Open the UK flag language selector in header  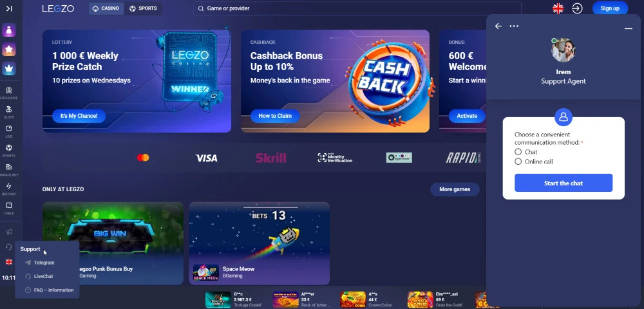coord(558,8)
